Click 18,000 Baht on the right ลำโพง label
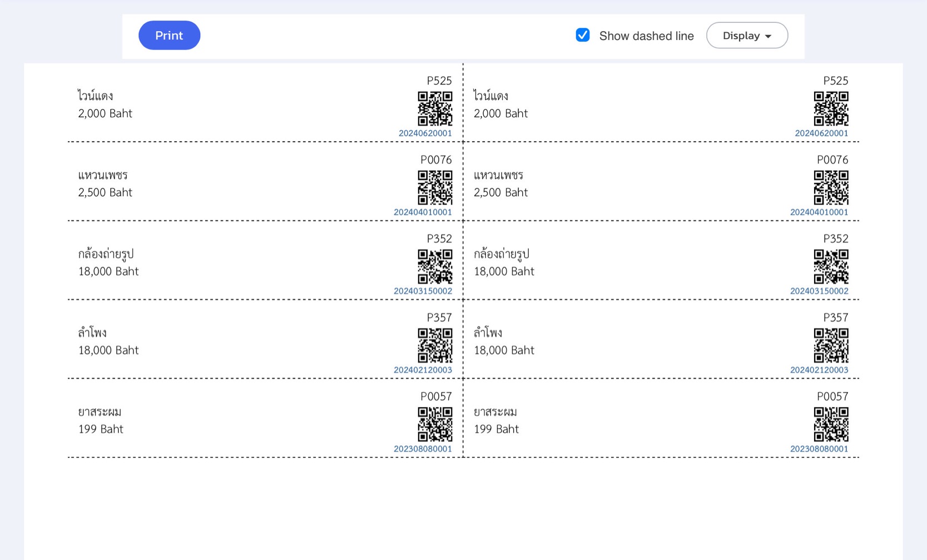Screen dimensions: 927x560 click(x=504, y=350)
